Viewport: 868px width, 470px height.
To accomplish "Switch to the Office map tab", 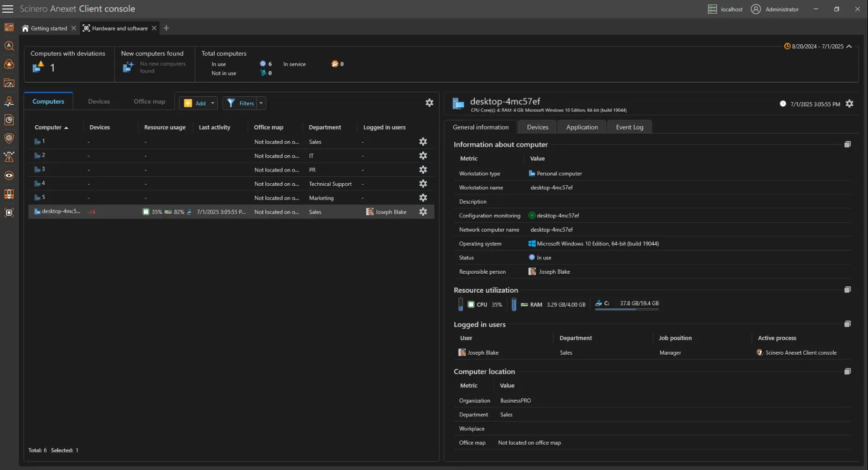I will 149,101.
